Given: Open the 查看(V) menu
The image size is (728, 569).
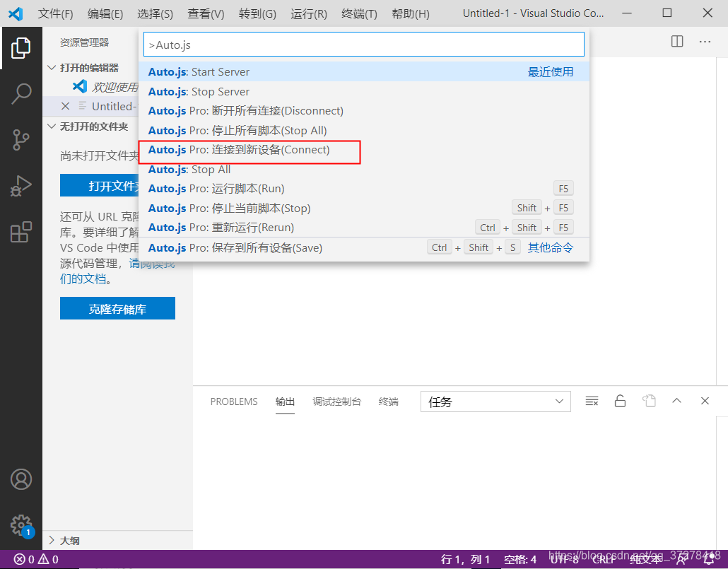Looking at the screenshot, I should point(206,14).
